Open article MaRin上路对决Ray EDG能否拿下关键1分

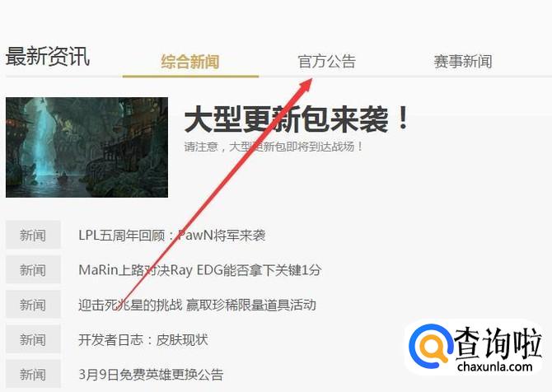pyautogui.click(x=200, y=270)
